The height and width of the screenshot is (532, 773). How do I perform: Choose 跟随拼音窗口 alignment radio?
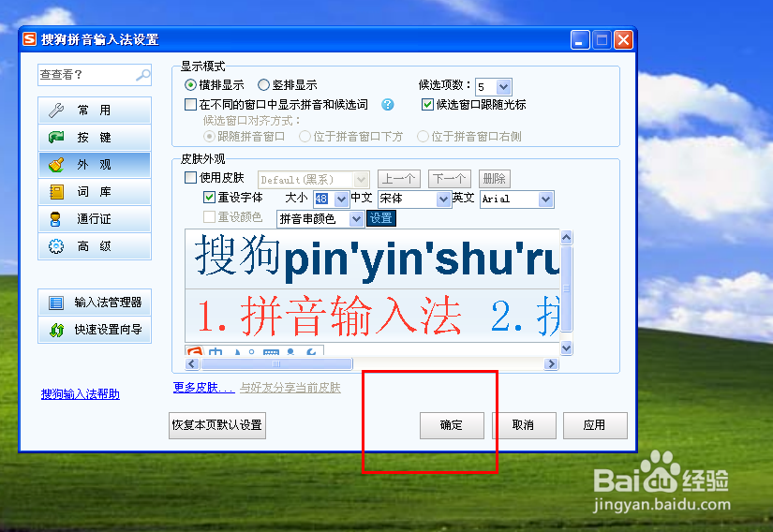click(x=210, y=137)
